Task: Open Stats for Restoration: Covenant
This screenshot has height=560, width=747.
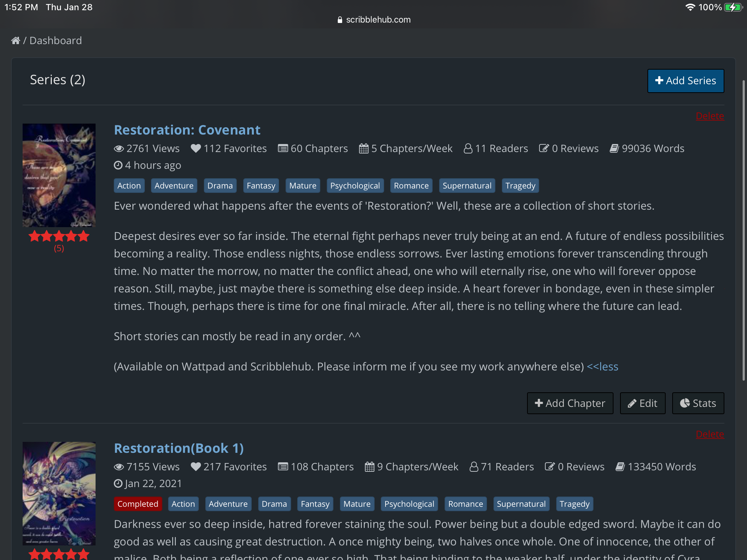Action: (x=698, y=403)
